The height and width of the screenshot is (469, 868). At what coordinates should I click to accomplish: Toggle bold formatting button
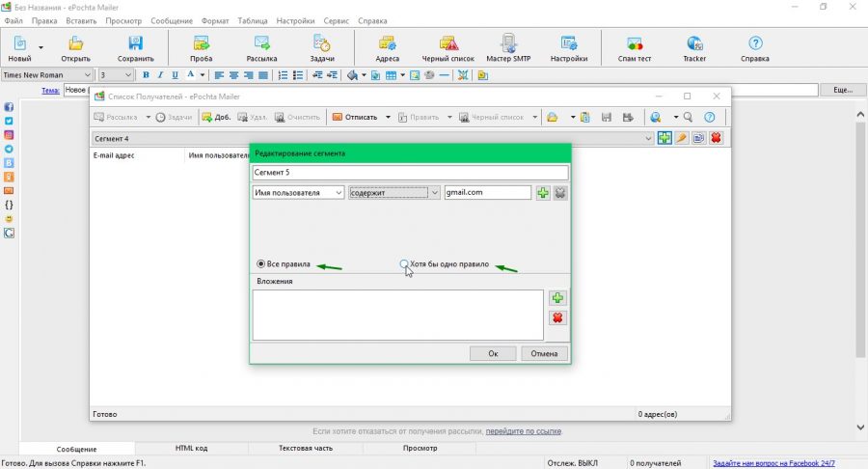pos(146,74)
